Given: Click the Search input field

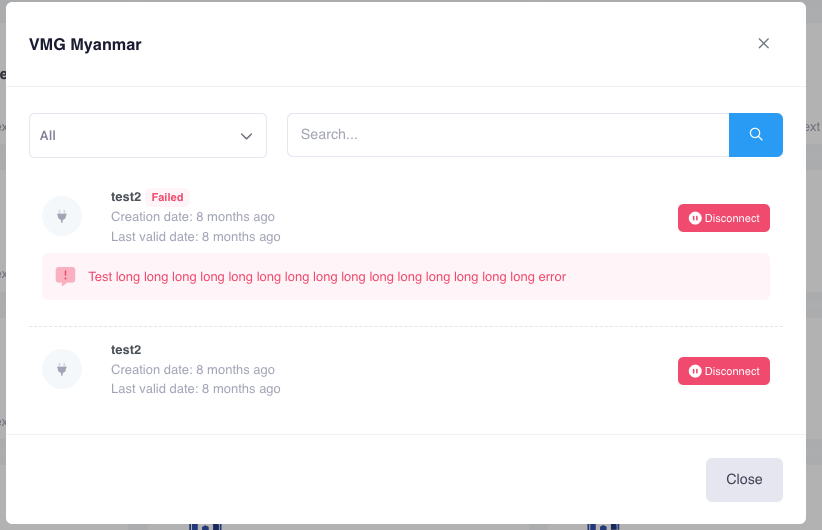Looking at the screenshot, I should [x=508, y=135].
